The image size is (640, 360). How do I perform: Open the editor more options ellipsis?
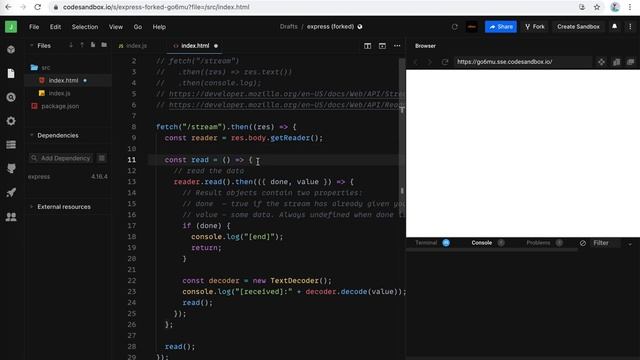pyautogui.click(x=397, y=46)
